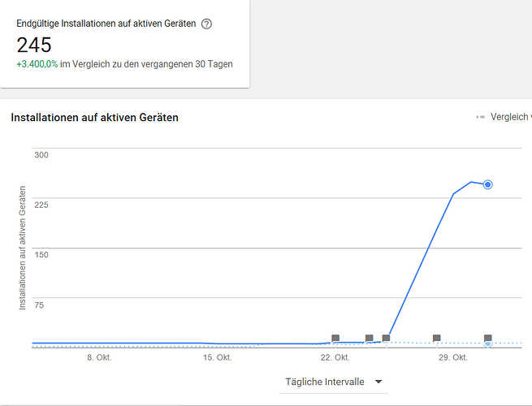The image size is (532, 406).
Task: Click help icon beside Endgültige Installationen title
Action: [x=206, y=24]
